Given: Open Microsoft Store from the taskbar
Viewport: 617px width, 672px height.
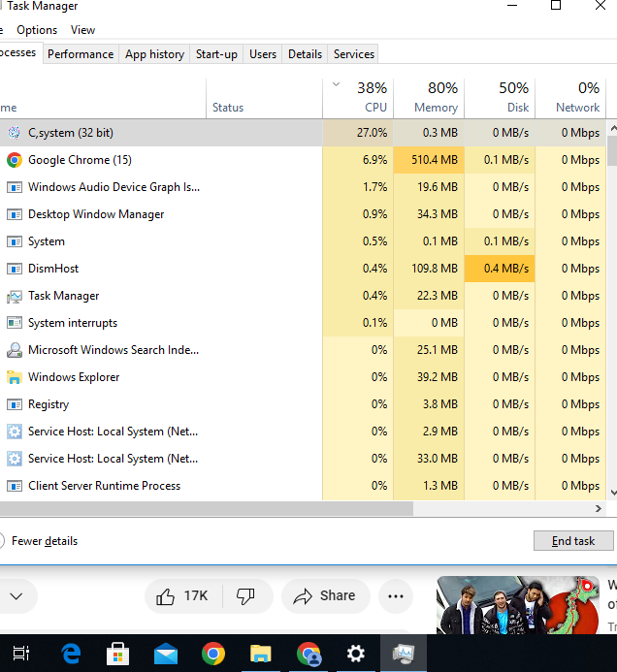Looking at the screenshot, I should coord(118,654).
